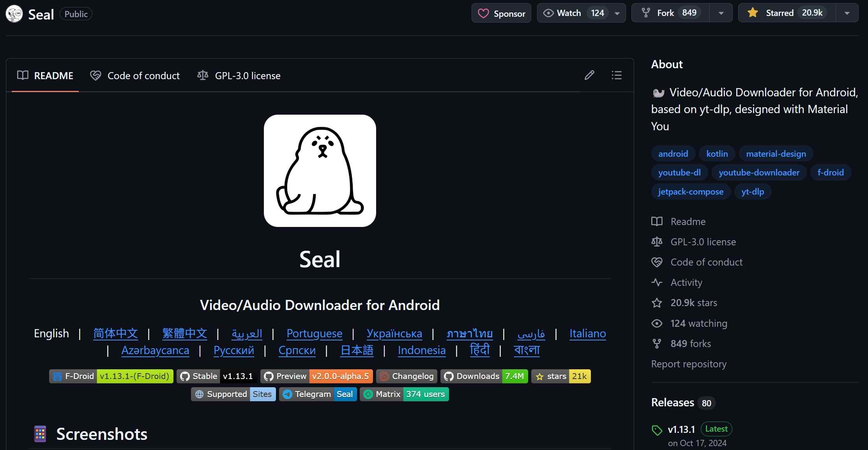Screen dimensions: 868x450
Task: Open the Русский README translation
Action: [234, 350]
